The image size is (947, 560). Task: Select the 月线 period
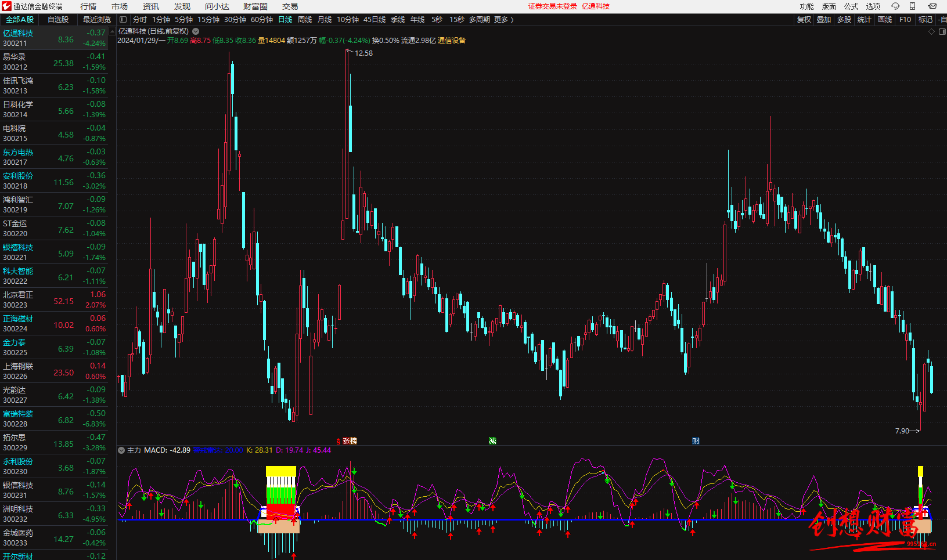(325, 20)
